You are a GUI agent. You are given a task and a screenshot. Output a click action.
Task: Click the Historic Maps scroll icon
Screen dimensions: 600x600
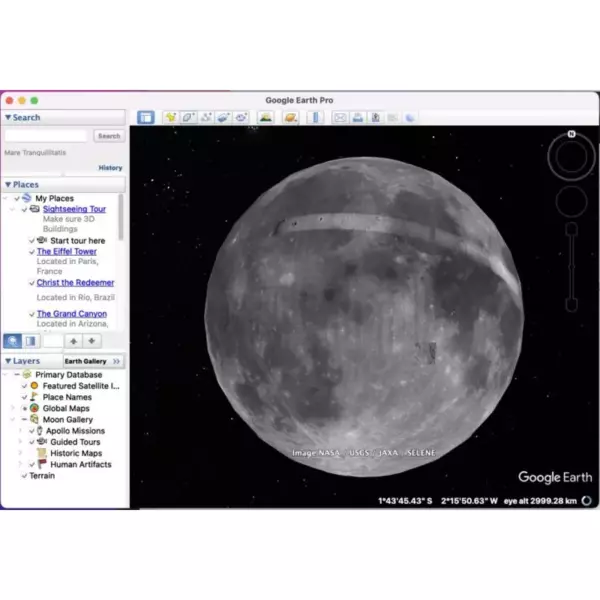pyautogui.click(x=42, y=453)
